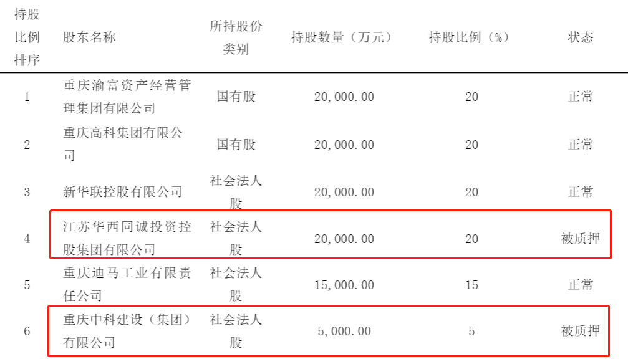Select shareholder 重庆渝富资产经营管理集团有限公司
628x364 pixels.
(x=127, y=97)
